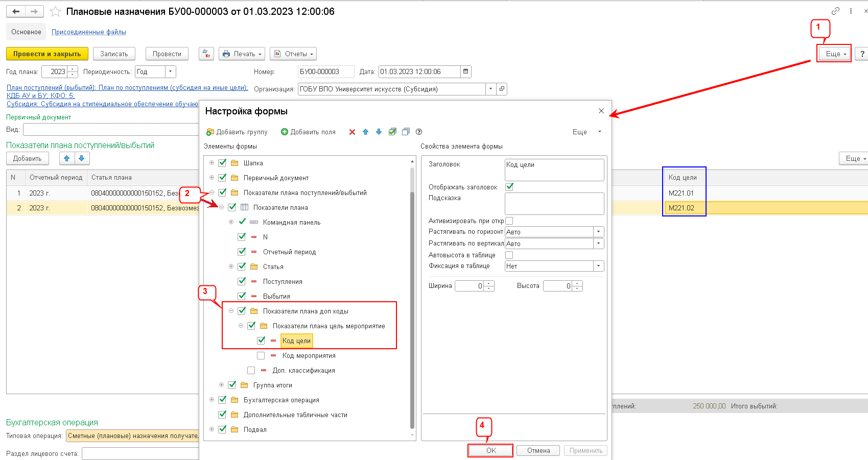868x460 pixels.
Task: Toggle checkbox for Отчетный период element
Action: tap(242, 252)
